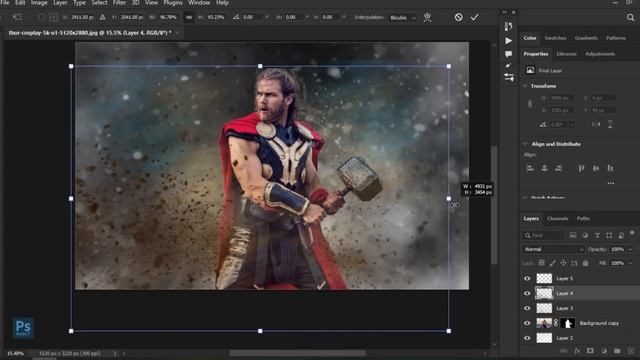This screenshot has width=640, height=360.
Task: Toggle layer filtering on/off switch
Action: [632, 233]
